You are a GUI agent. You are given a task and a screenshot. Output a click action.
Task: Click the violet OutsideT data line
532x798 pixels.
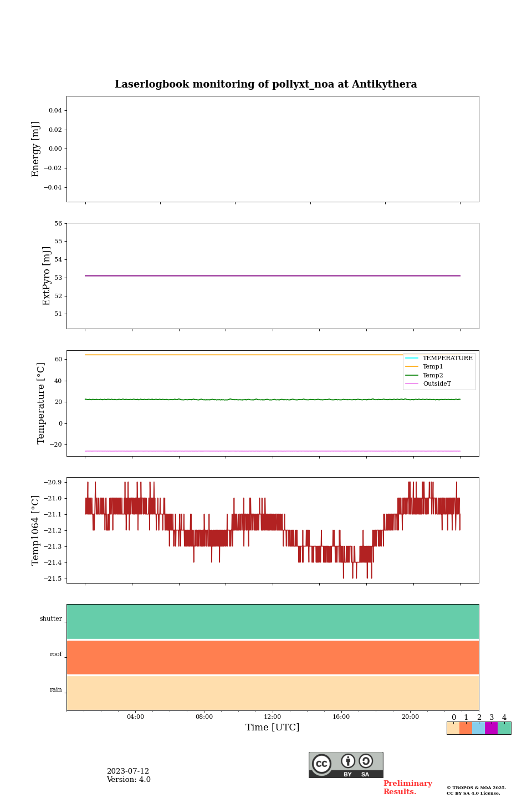(x=273, y=451)
